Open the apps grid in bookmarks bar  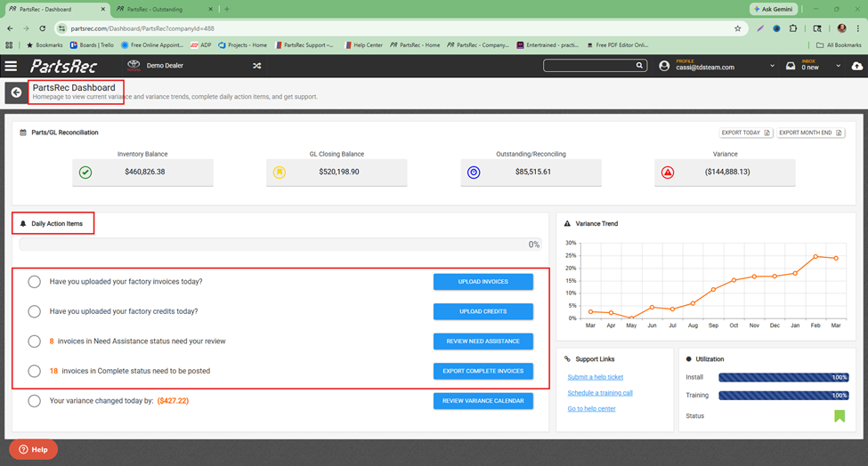tap(9, 44)
